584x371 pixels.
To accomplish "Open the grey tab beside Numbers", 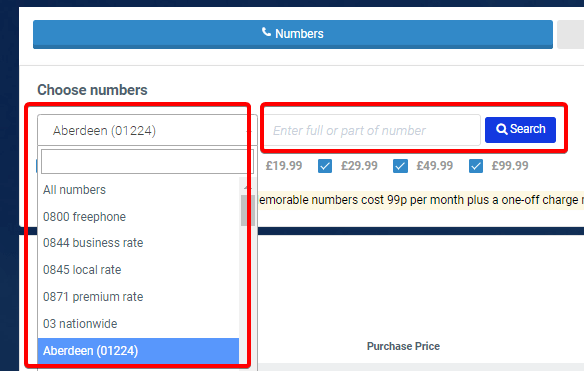I will pos(571,34).
